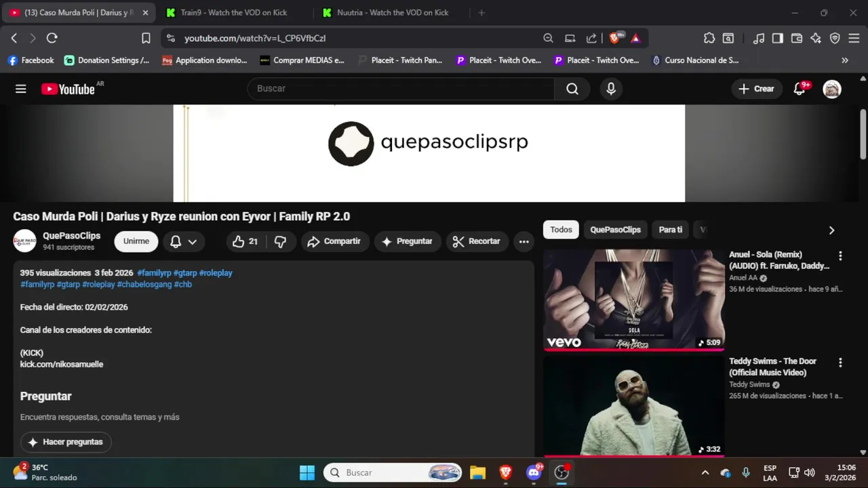Viewport: 868px width, 488px height.
Task: Go back to previous page
Action: pos(14,38)
